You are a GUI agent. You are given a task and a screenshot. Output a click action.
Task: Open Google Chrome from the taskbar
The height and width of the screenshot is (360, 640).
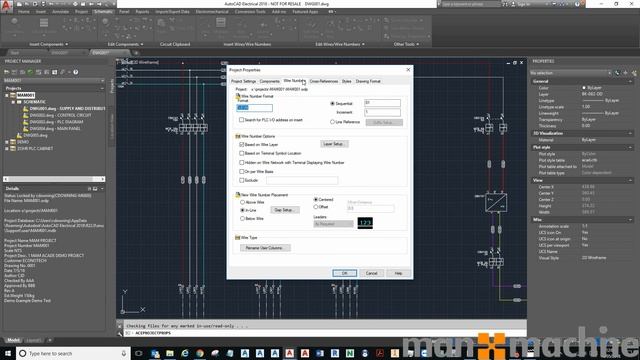[x=200, y=353]
